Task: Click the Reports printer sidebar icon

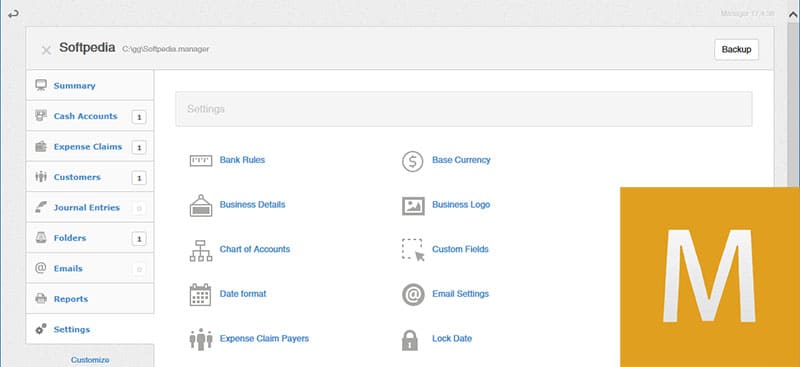Action: [x=41, y=299]
